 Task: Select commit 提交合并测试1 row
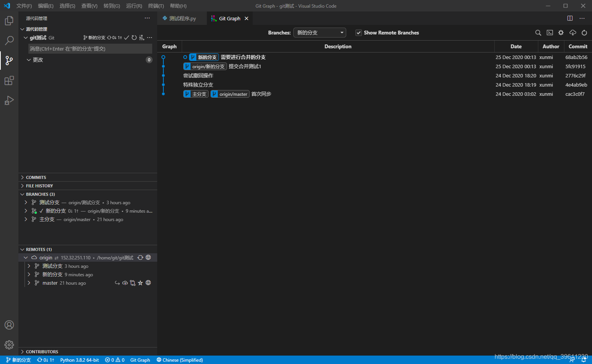pyautogui.click(x=375, y=66)
